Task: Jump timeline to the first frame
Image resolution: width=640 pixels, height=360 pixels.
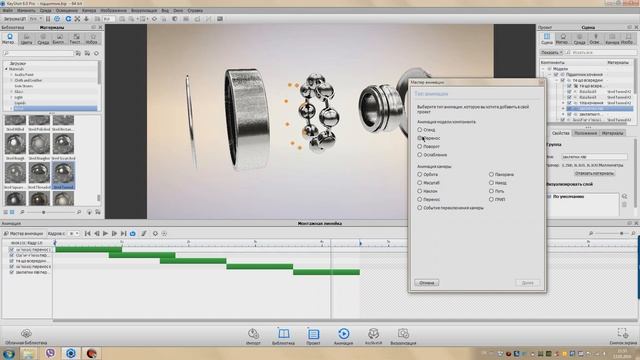Action: pos(87,233)
